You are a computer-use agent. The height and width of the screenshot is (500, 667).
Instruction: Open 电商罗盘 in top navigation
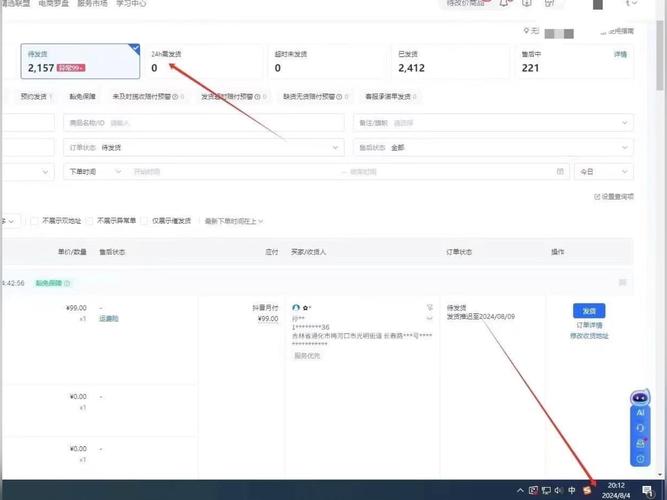pyautogui.click(x=54, y=3)
